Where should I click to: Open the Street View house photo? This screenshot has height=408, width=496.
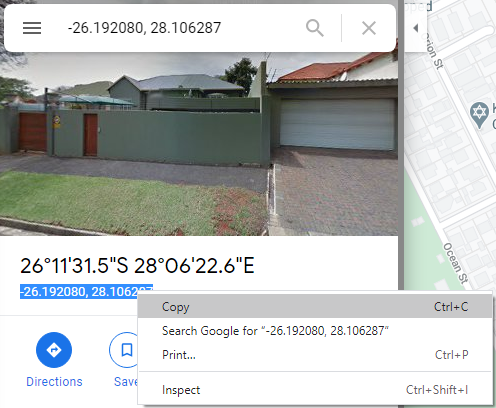tap(199, 144)
